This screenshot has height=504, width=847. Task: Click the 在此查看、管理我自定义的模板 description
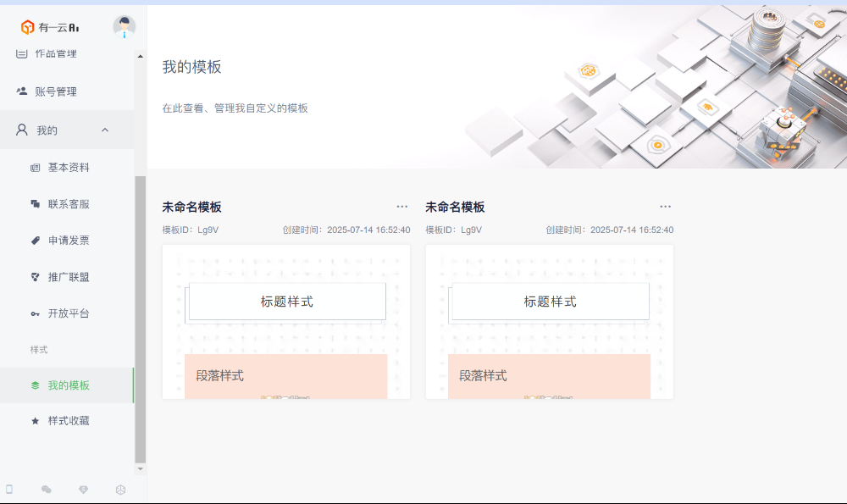tap(235, 108)
